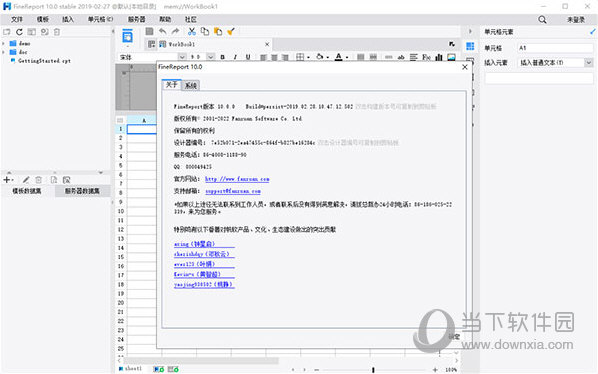Undo the last action
This screenshot has height=374, width=598.
click(x=162, y=32)
